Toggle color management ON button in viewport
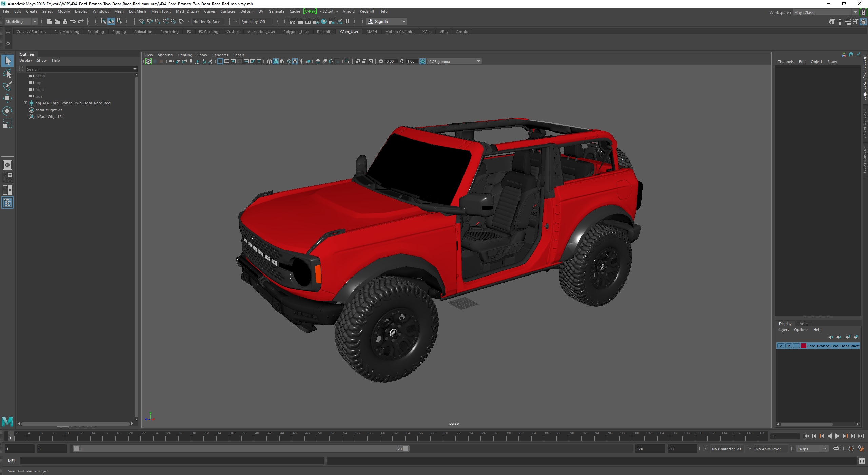The image size is (868, 475). tap(422, 61)
